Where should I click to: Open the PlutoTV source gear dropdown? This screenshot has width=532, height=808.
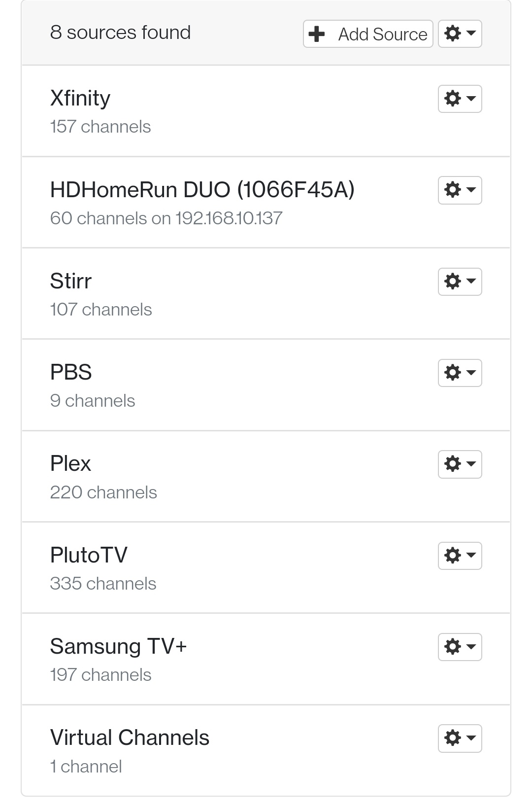tap(460, 556)
